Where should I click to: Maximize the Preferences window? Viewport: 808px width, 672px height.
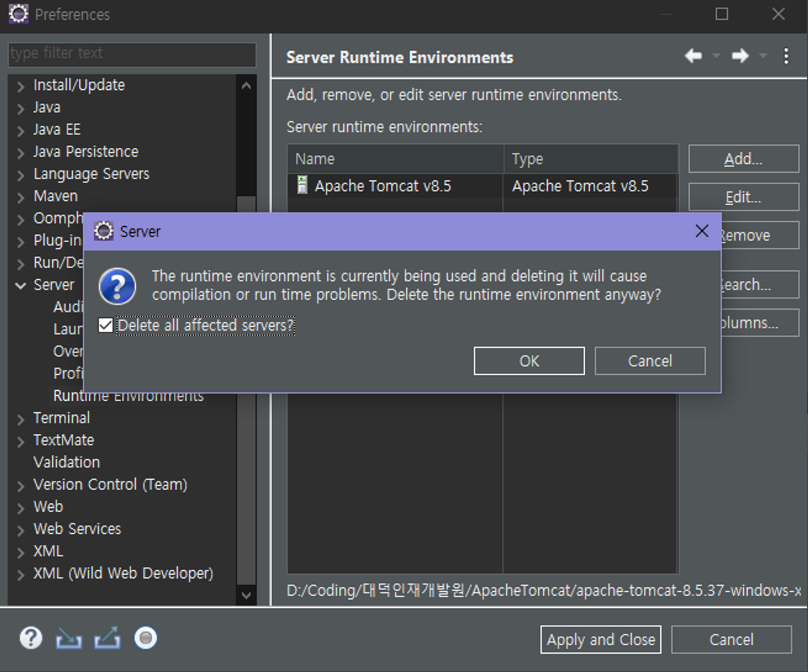pyautogui.click(x=722, y=14)
